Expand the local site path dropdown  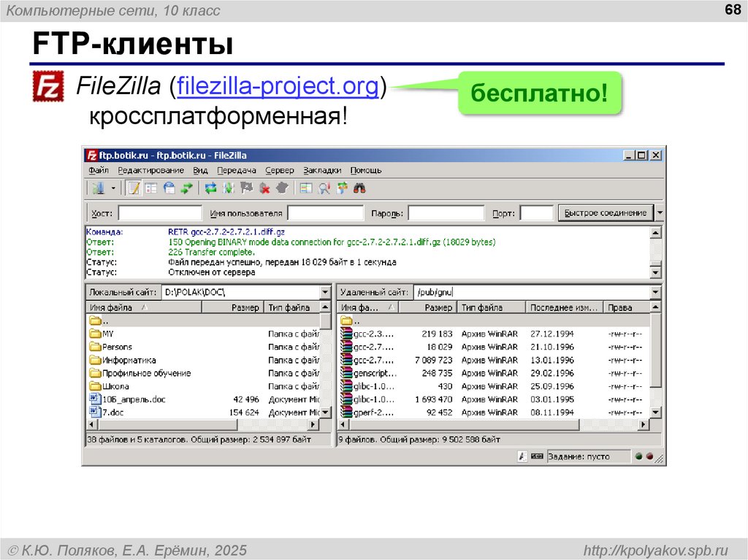pyautogui.click(x=325, y=292)
